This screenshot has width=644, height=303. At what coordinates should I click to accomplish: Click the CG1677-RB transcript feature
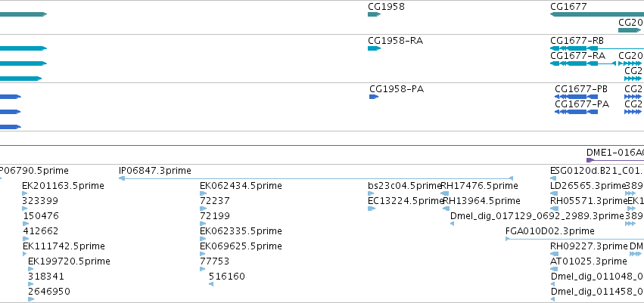[597, 48]
